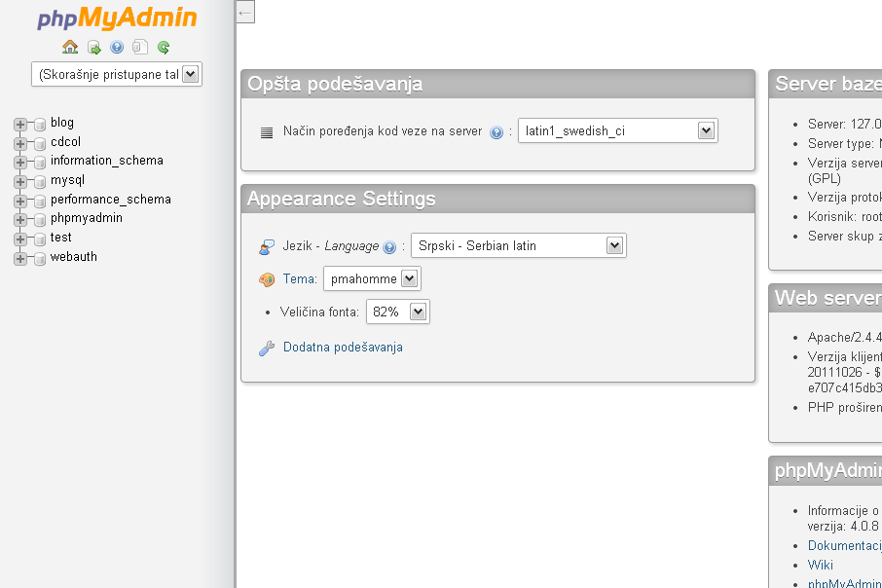Click the theme palette icon

point(267,279)
